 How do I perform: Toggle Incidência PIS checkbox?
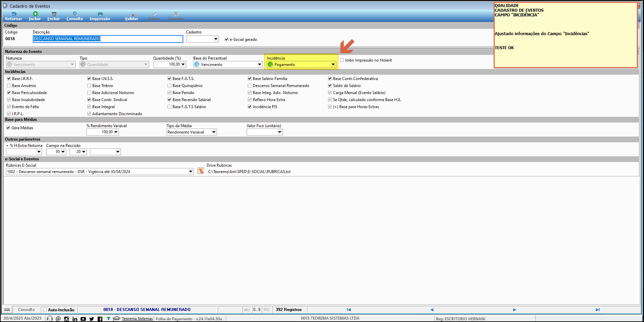pyautogui.click(x=249, y=107)
